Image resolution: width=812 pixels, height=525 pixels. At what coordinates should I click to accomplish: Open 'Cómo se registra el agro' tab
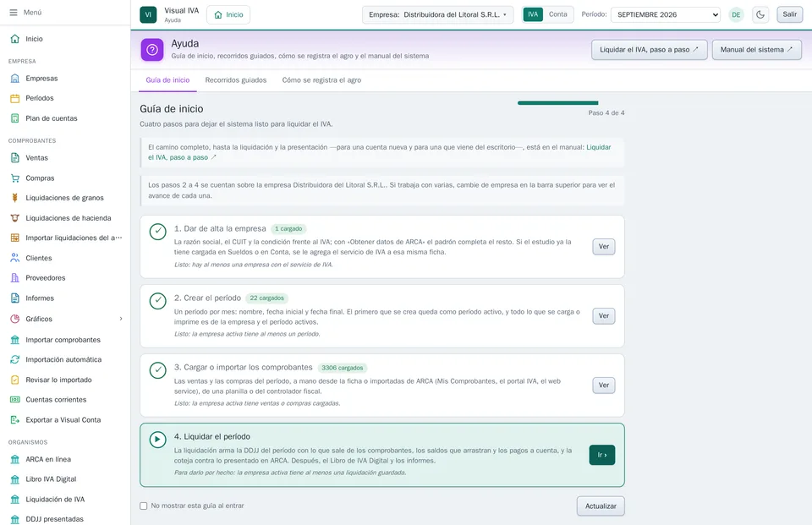[x=321, y=80]
